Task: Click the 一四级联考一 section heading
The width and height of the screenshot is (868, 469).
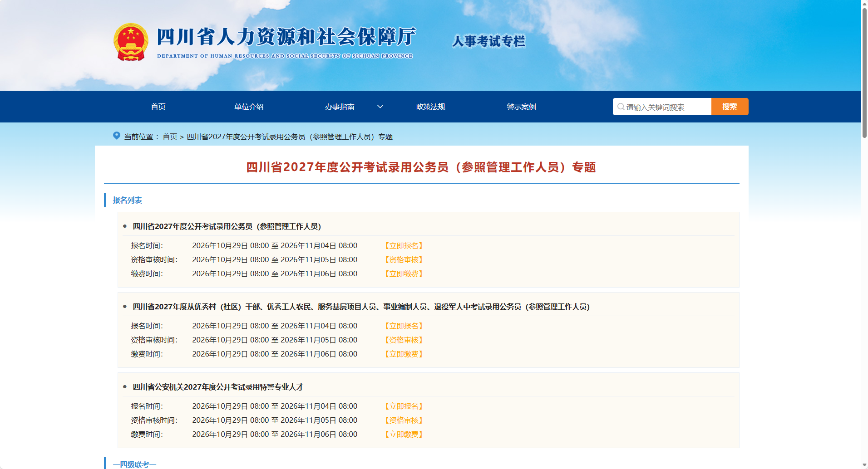Action: 134,464
